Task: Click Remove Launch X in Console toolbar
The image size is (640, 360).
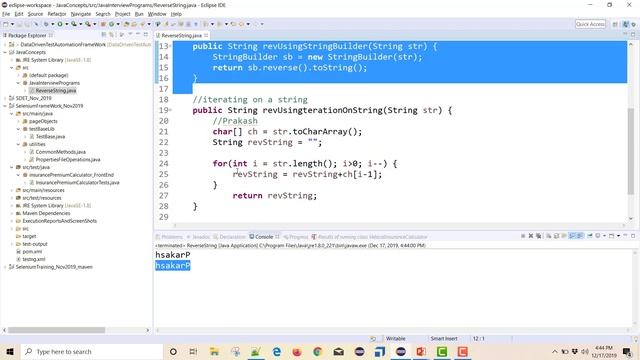Action: click(x=531, y=236)
